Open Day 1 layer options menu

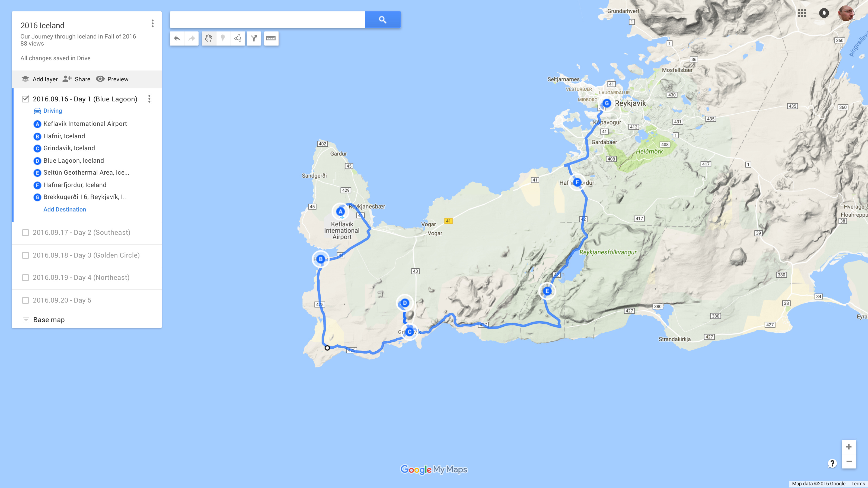click(x=149, y=99)
